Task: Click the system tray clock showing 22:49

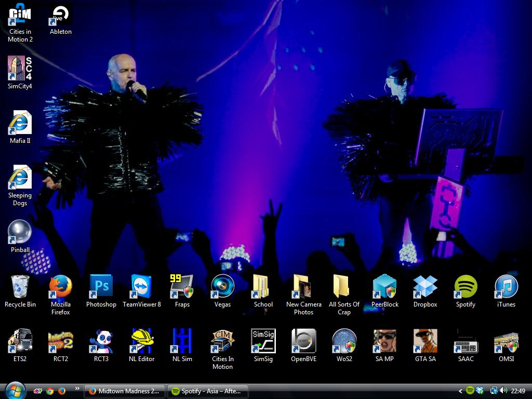Action: [518, 391]
